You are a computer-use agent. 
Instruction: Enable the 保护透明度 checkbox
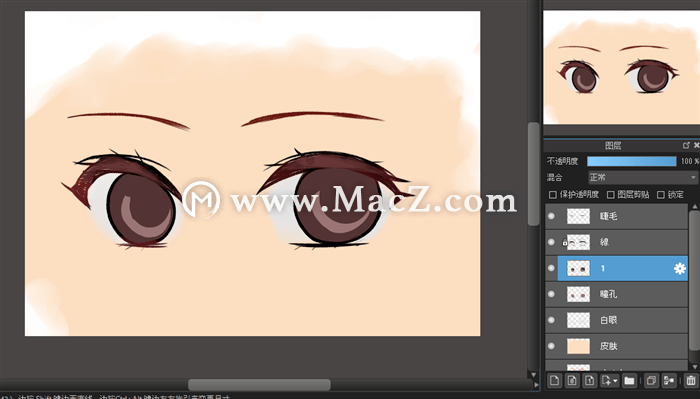[553, 195]
